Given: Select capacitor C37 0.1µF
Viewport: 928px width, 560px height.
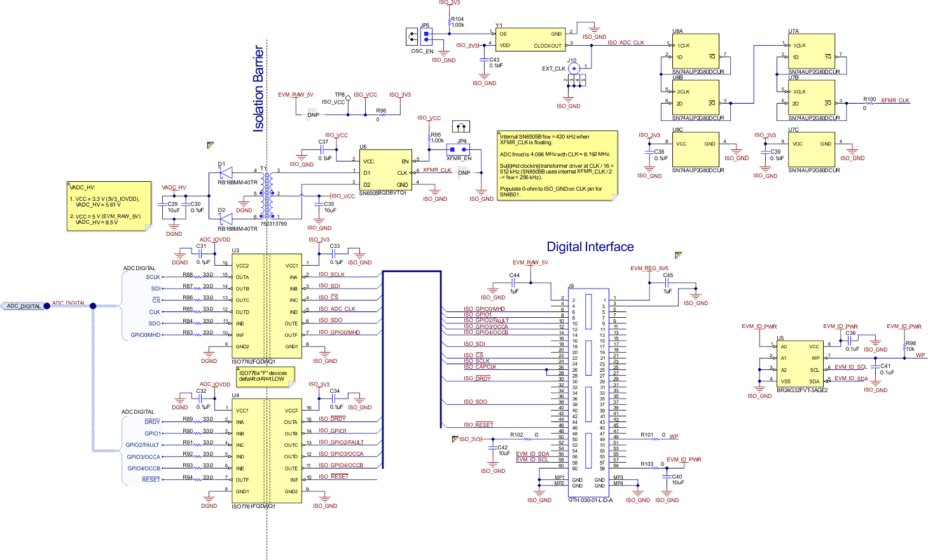Looking at the screenshot, I should pos(322,149).
